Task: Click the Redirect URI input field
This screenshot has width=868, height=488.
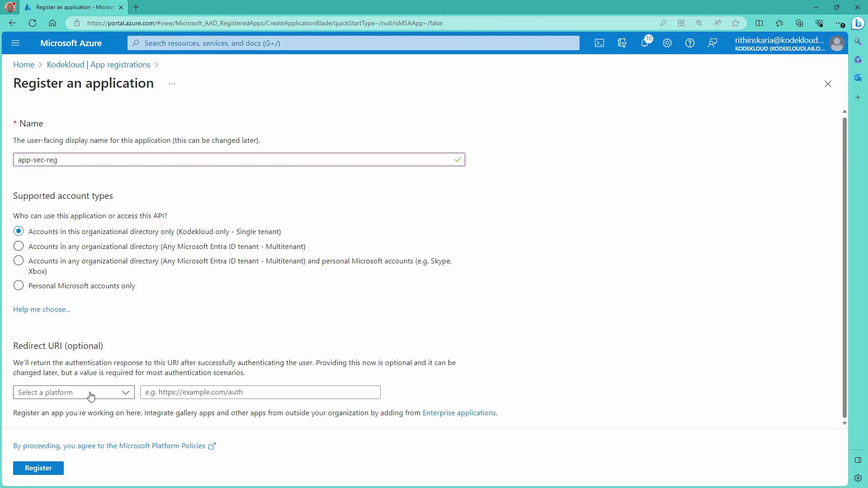Action: [x=260, y=392]
